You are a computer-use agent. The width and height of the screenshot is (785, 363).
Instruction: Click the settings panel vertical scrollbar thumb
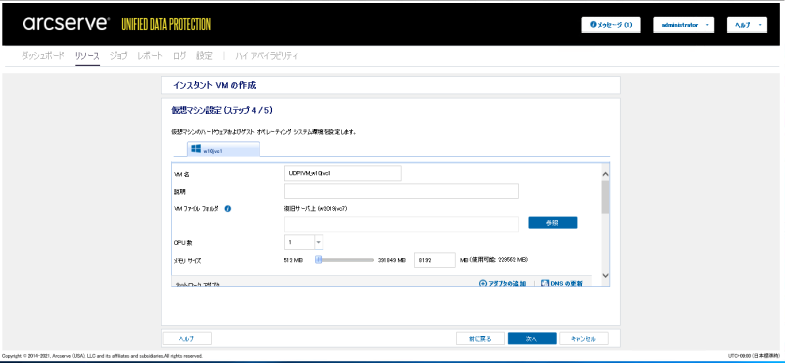605,197
